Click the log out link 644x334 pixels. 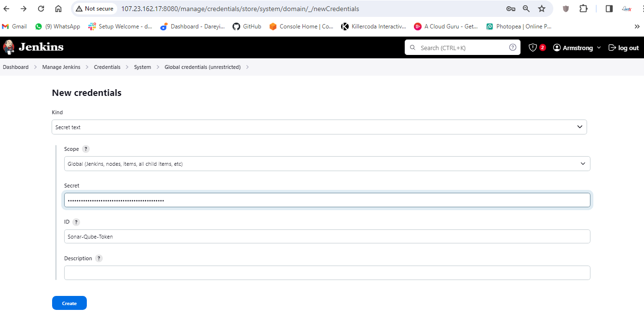pyautogui.click(x=624, y=48)
